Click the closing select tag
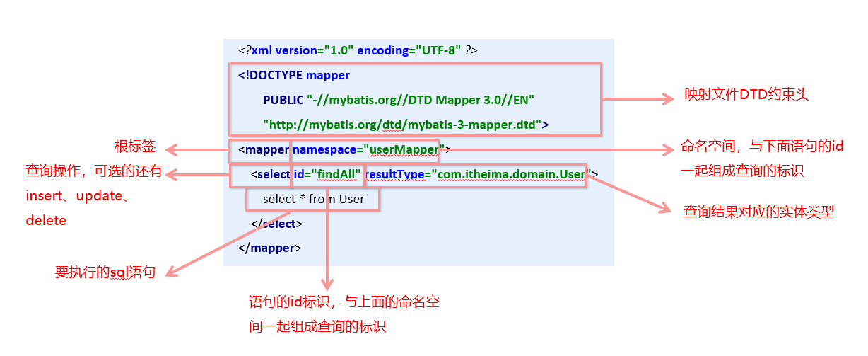 tap(276, 224)
